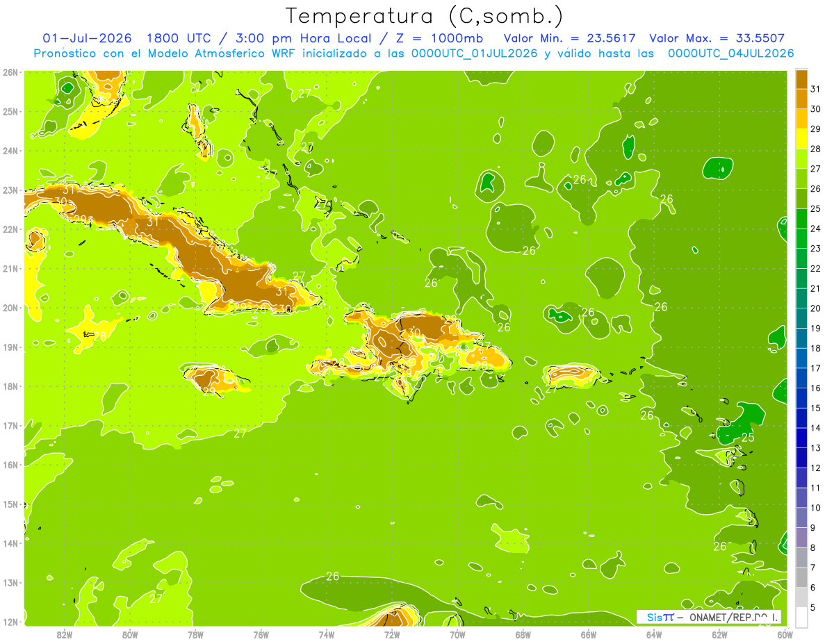834x644 pixels.
Task: Click the 64W longitude axis label
Action: click(x=654, y=635)
